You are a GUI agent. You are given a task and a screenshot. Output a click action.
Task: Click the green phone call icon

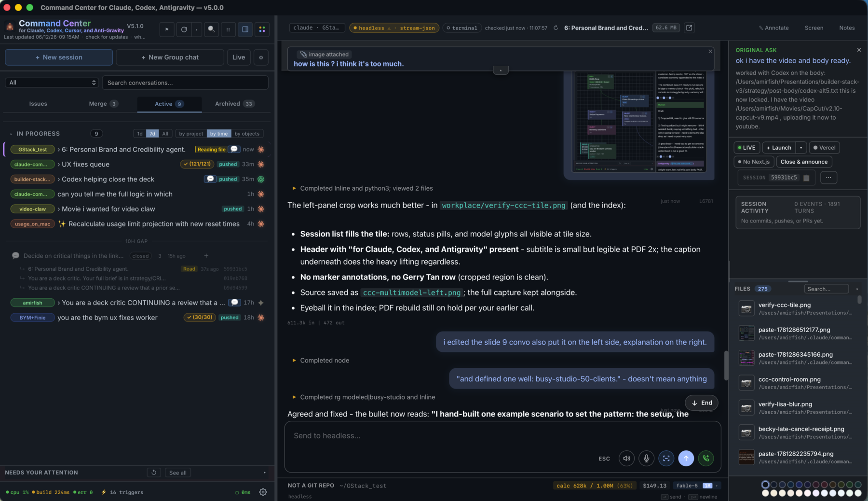coord(706,459)
